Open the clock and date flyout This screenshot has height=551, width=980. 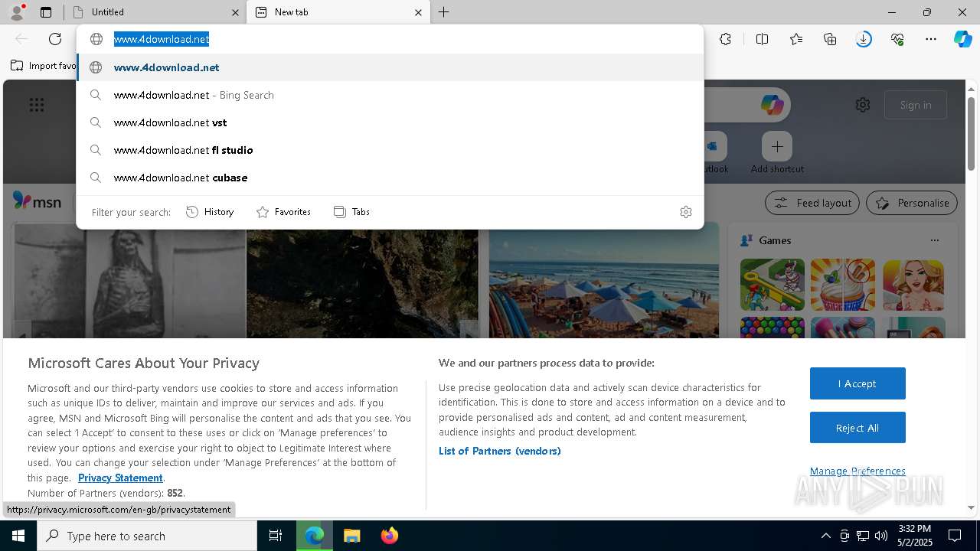tap(914, 536)
